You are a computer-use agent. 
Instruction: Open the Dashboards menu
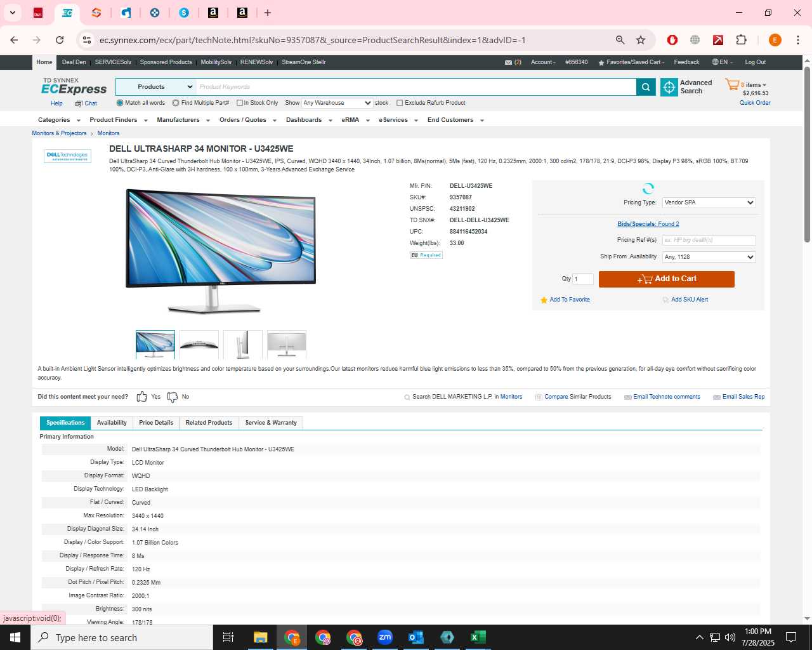(309, 120)
